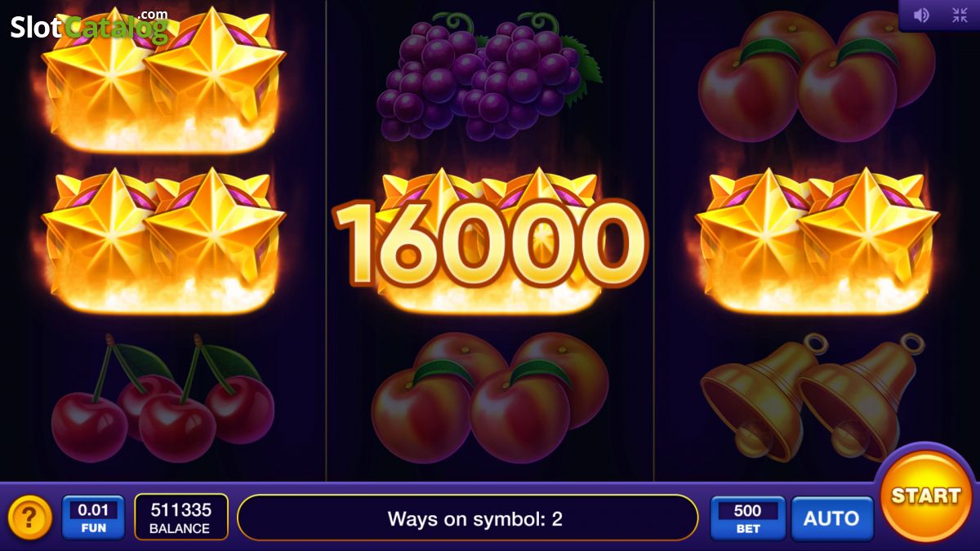The height and width of the screenshot is (551, 980).
Task: Open the help question mark icon
Action: click(30, 518)
